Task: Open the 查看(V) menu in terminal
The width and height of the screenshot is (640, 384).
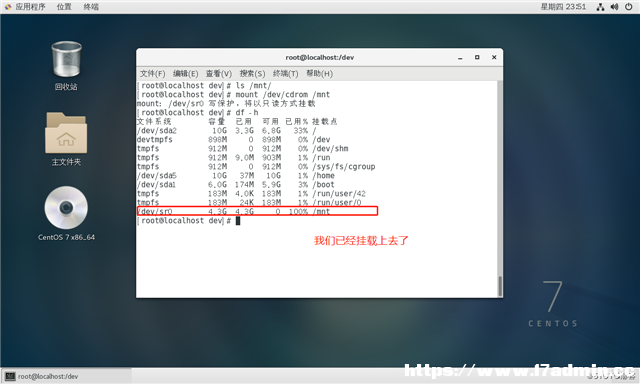Action: (218, 73)
